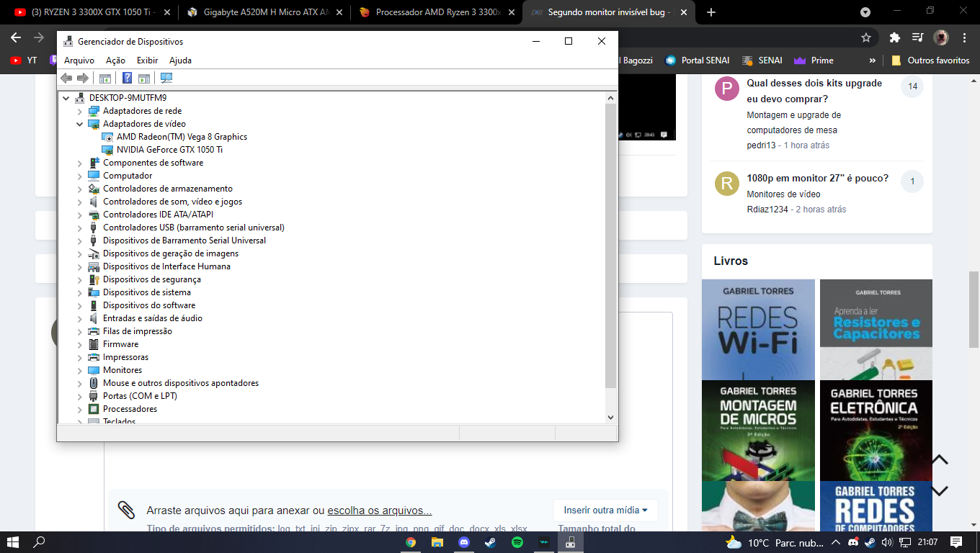Show more bookmarks with the » chevron

pos(873,60)
